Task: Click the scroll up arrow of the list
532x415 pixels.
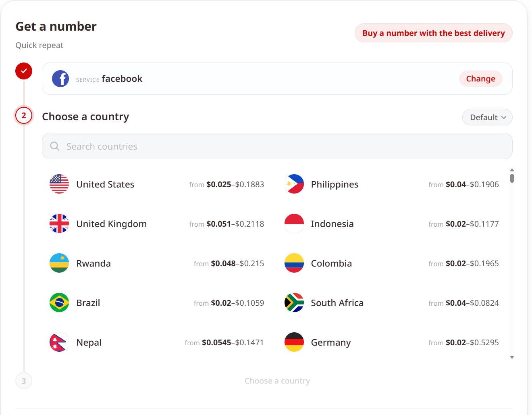Action: tap(512, 170)
